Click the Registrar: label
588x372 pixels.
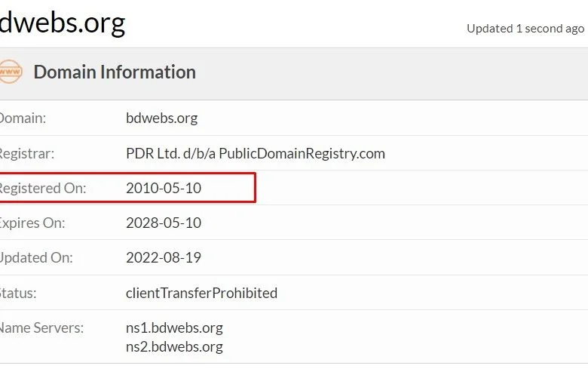tap(27, 153)
